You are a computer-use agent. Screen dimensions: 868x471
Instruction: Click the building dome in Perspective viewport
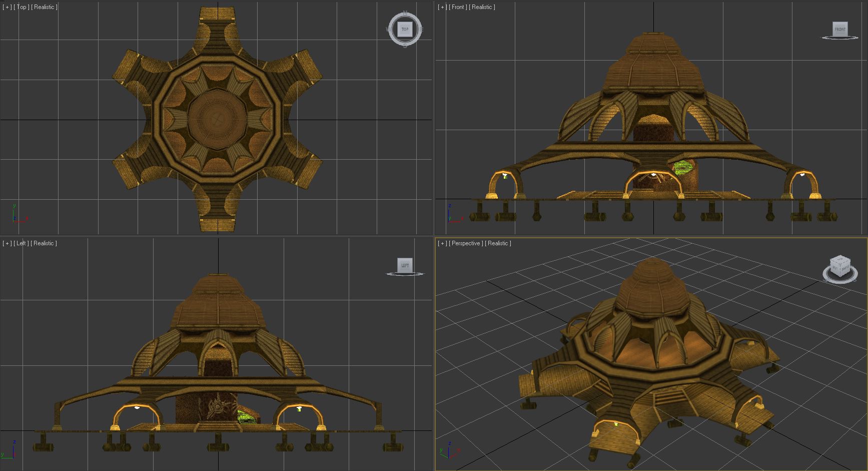click(x=651, y=288)
